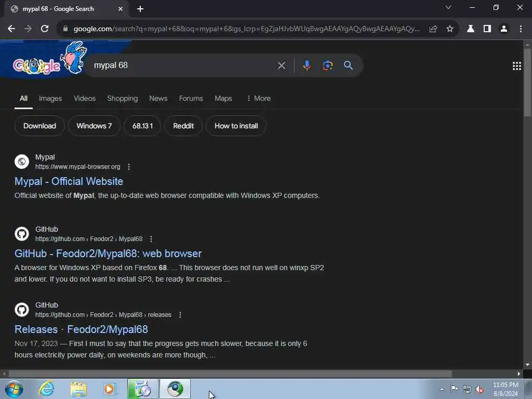The width and height of the screenshot is (532, 399).
Task: Switch to Maps results tab
Action: (223, 98)
